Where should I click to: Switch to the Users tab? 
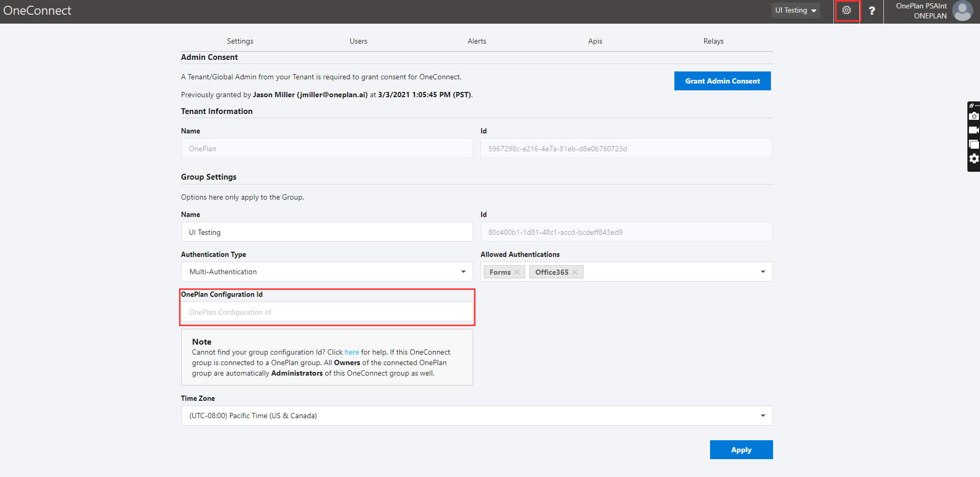(358, 41)
